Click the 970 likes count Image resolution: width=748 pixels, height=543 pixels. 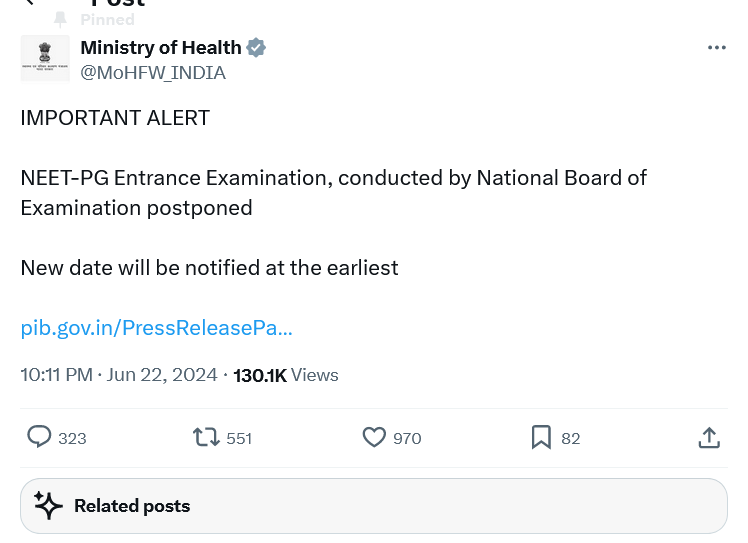407,439
